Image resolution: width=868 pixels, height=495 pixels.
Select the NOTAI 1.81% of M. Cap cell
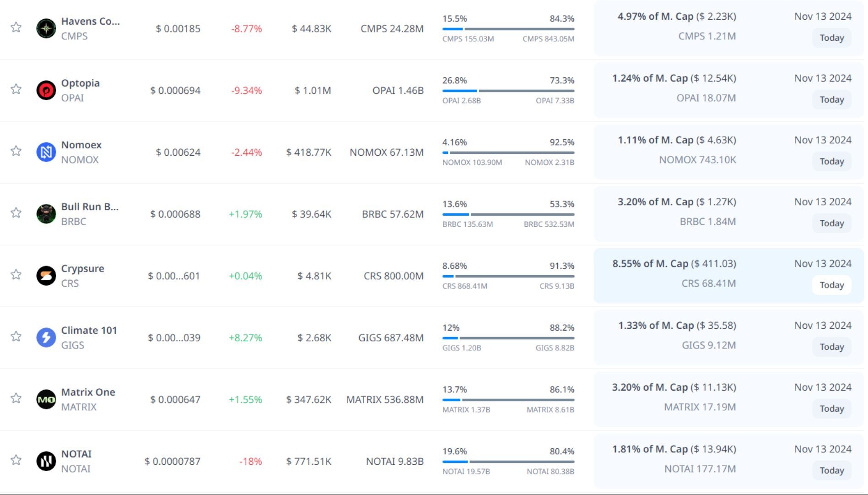point(674,449)
